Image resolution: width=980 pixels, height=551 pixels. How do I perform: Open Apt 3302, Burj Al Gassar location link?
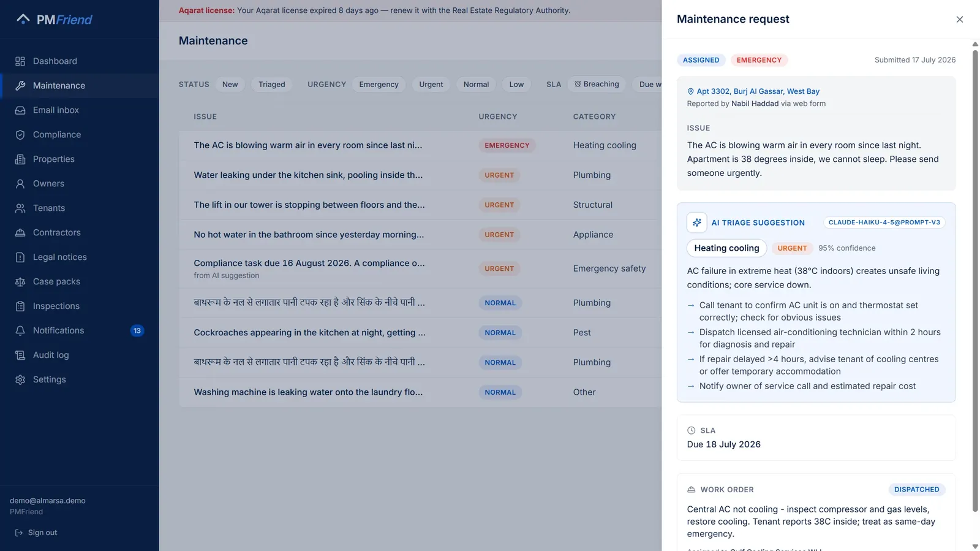coord(753,91)
